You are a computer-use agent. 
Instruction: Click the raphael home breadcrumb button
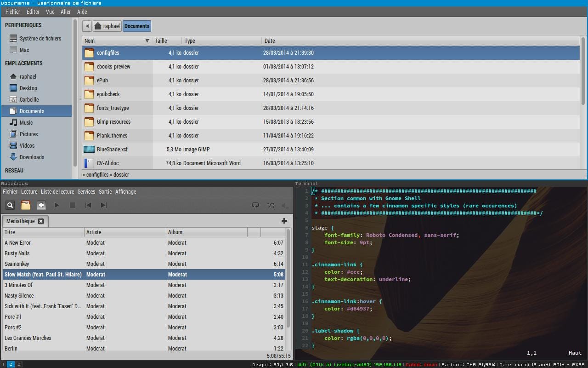[107, 26]
